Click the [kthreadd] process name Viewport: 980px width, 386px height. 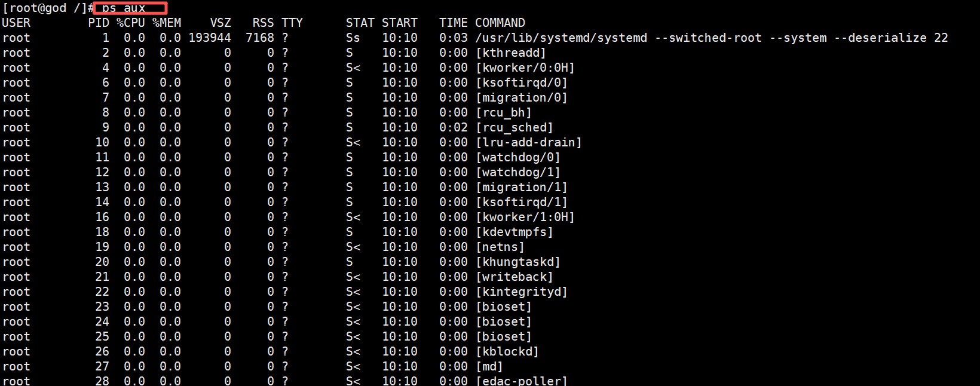point(511,53)
